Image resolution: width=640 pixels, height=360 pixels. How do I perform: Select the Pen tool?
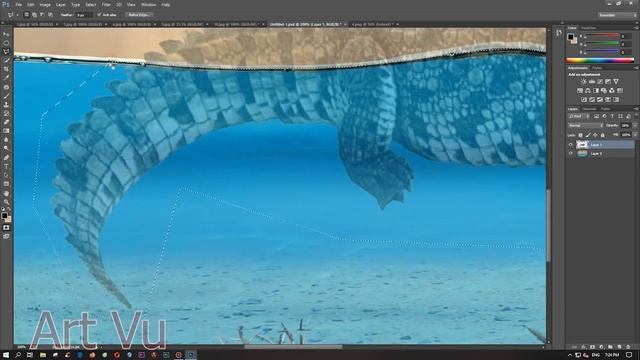[x=6, y=158]
